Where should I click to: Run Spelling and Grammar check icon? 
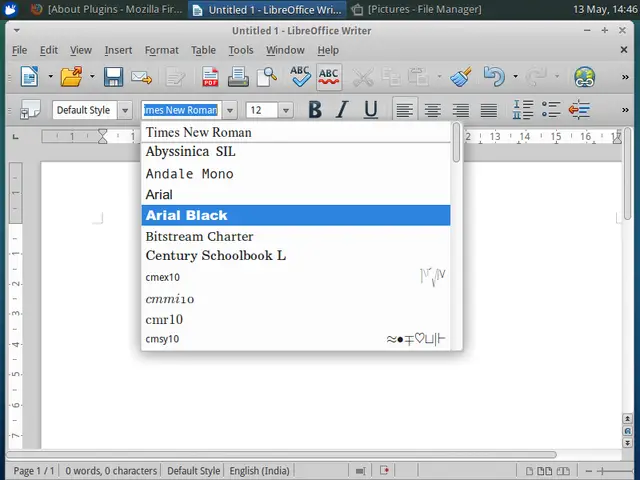click(300, 76)
